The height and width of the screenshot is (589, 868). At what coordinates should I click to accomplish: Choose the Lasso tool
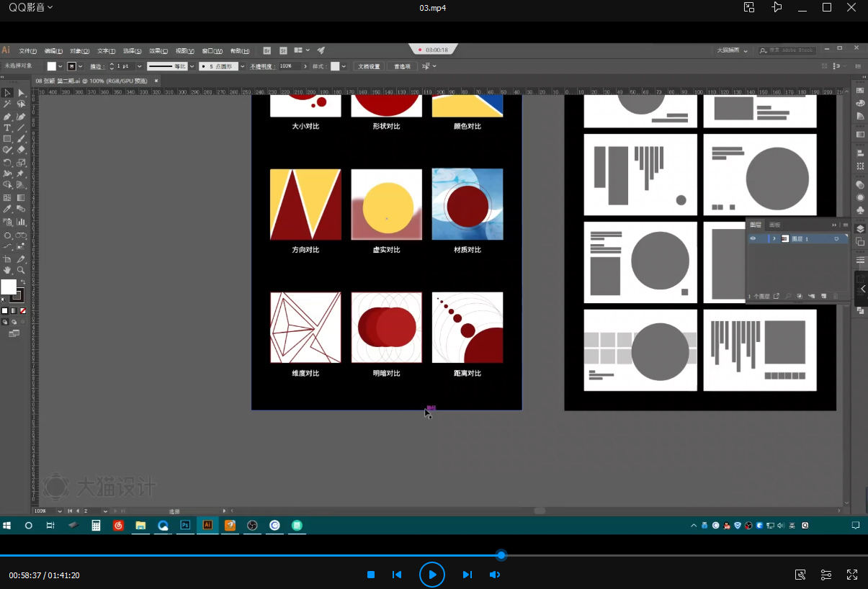coord(21,104)
